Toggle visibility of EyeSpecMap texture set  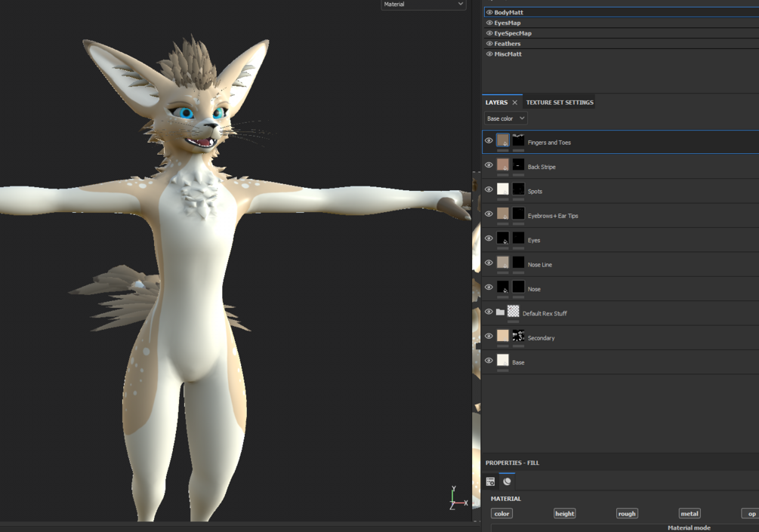click(x=489, y=33)
